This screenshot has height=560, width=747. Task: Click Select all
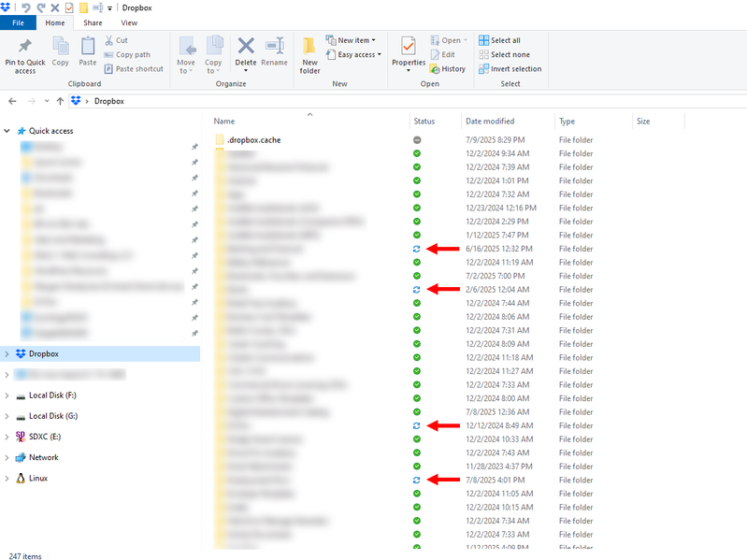click(500, 40)
